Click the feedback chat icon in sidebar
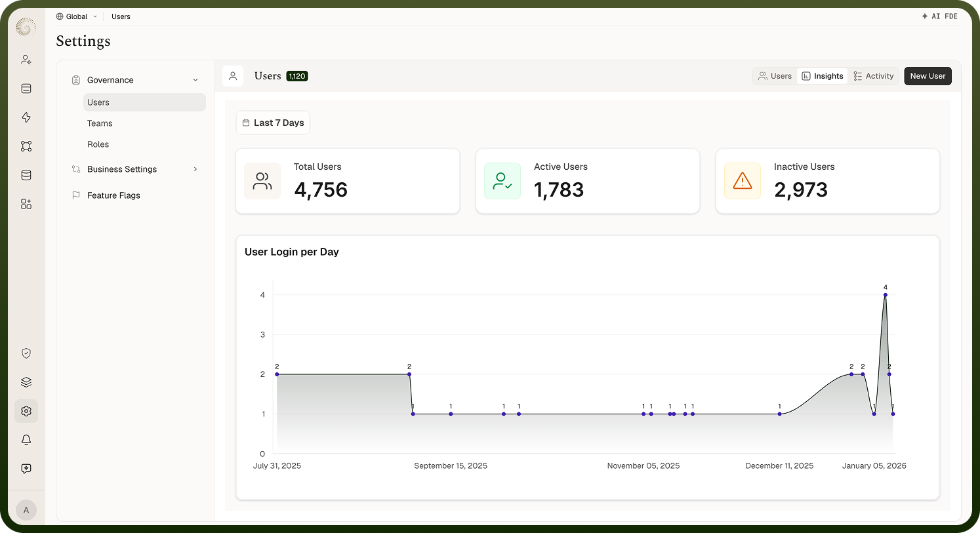The image size is (980, 533). click(26, 469)
